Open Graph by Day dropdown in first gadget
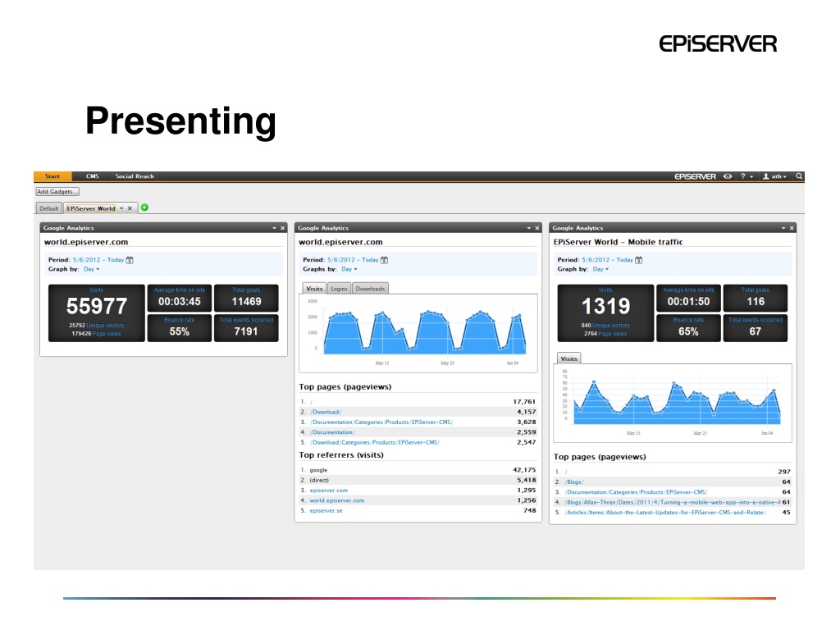Viewport: 840px width, 630px height. pyautogui.click(x=92, y=269)
